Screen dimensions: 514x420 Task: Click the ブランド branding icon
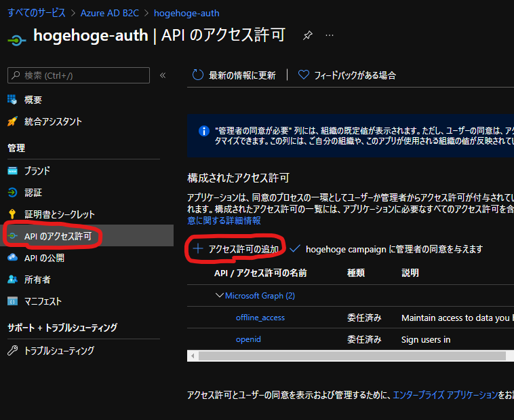coord(12,171)
